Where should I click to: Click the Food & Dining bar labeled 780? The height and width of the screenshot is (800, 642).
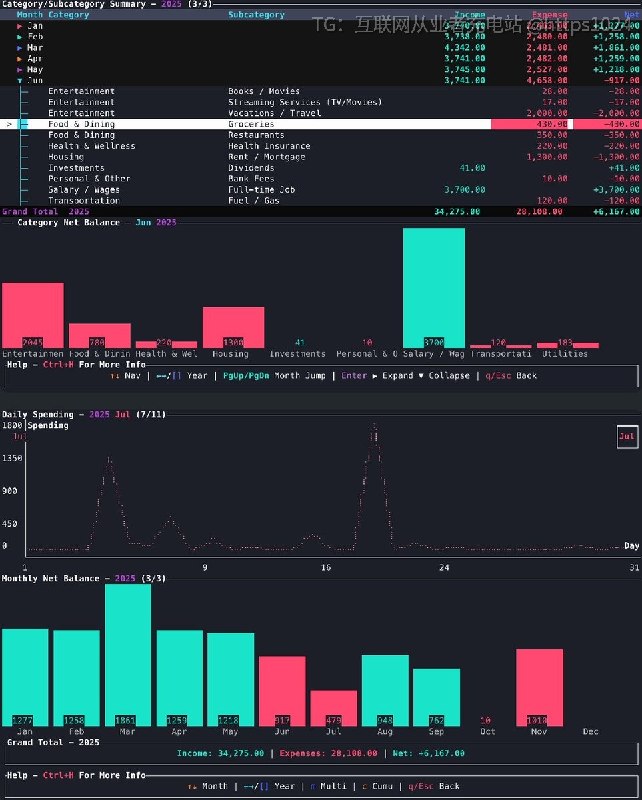(x=100, y=336)
